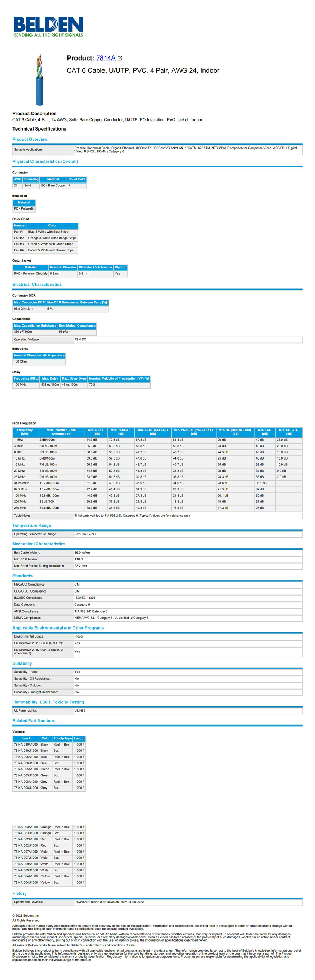Click the "ISO/IEC 11801" compliance value
The image size is (315, 980).
point(85,598)
